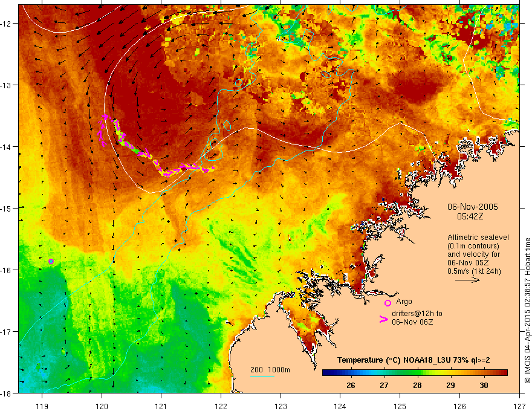Click longitude axis label '123'
This screenshot has width=532, height=411.
click(x=281, y=406)
